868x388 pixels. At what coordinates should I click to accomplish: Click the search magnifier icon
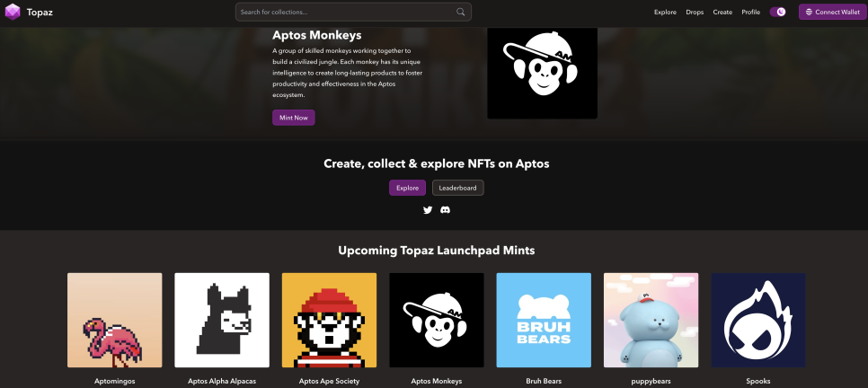pyautogui.click(x=461, y=12)
